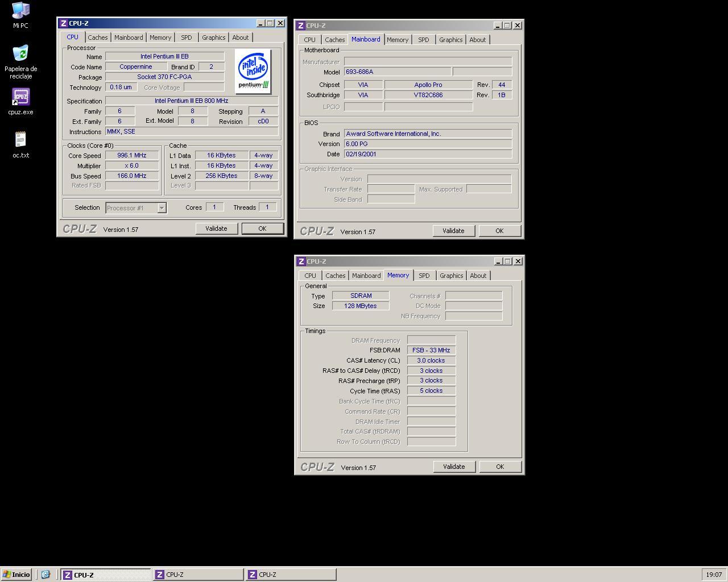Image resolution: width=728 pixels, height=582 pixels.
Task: Click OK in the CPU window
Action: (262, 228)
